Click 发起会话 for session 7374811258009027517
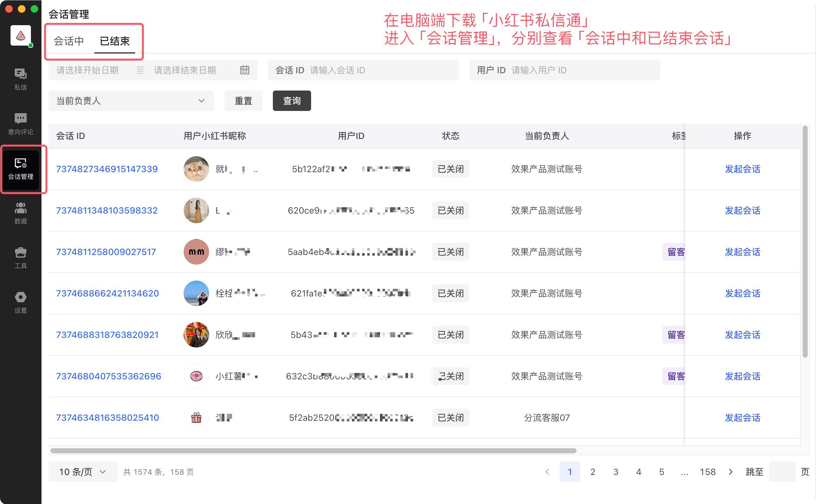 (742, 252)
